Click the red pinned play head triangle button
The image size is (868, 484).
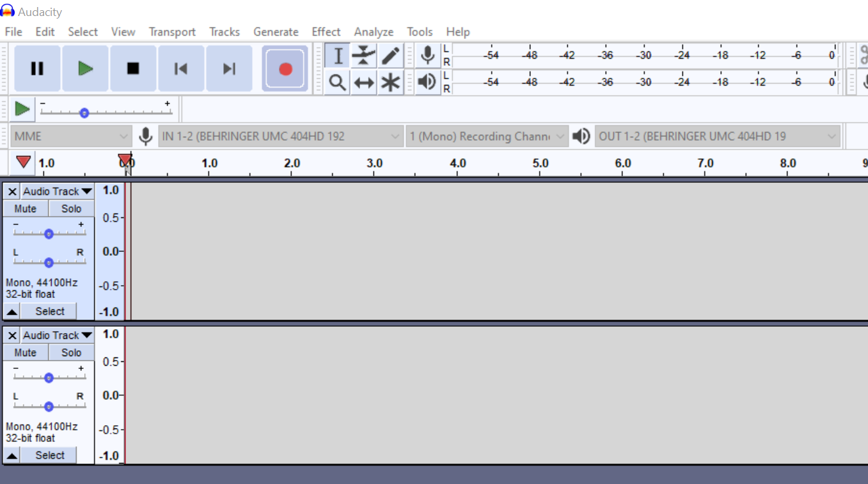point(24,162)
